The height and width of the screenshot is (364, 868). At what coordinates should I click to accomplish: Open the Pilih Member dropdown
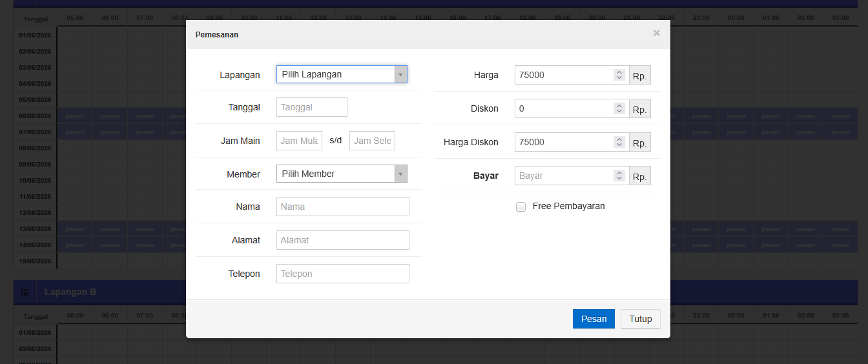pos(342,174)
